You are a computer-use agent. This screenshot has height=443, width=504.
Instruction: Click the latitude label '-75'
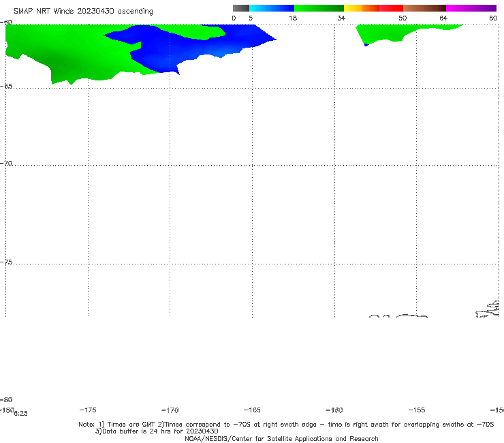[6, 262]
